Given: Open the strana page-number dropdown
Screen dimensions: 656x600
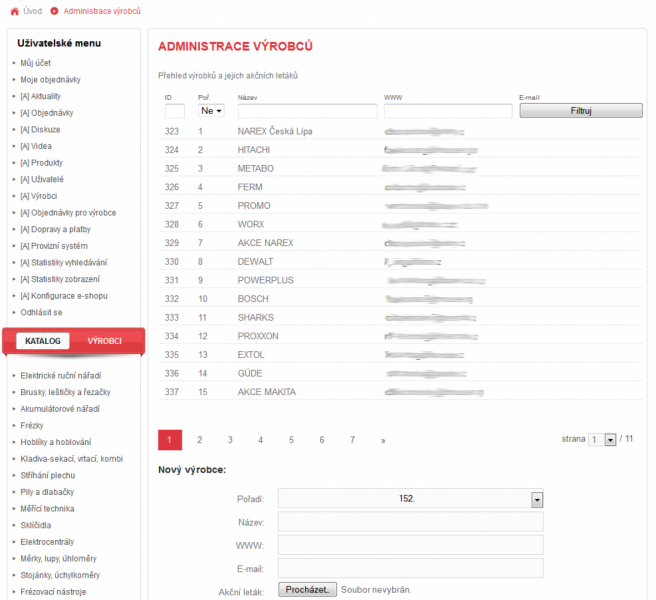Looking at the screenshot, I should [602, 440].
